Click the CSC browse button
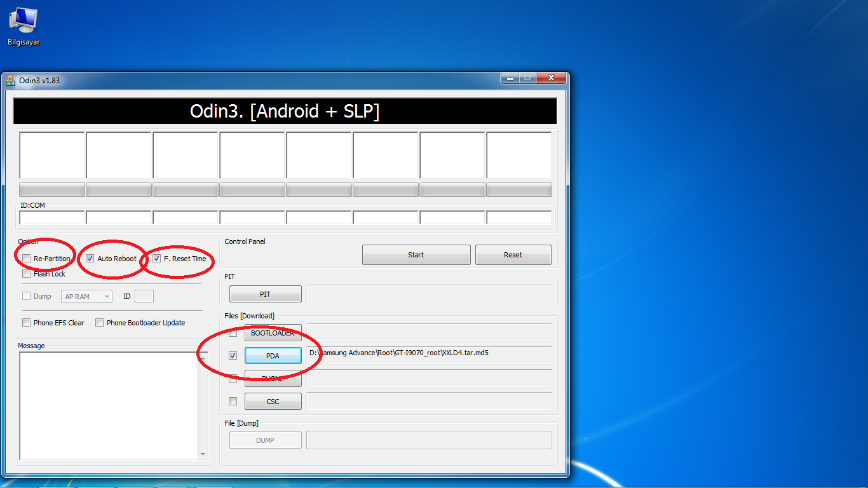This screenshot has height=488, width=868. [273, 402]
